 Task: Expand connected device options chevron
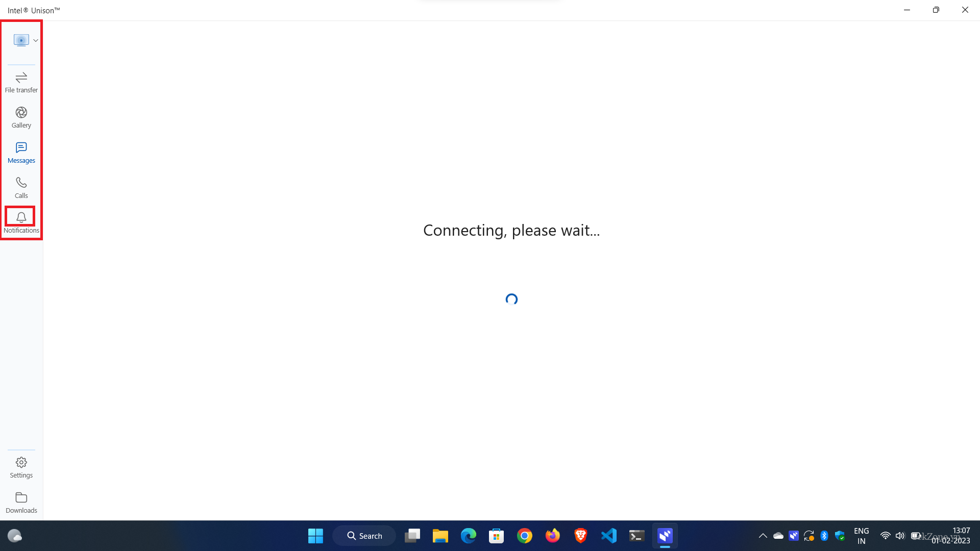click(x=36, y=40)
